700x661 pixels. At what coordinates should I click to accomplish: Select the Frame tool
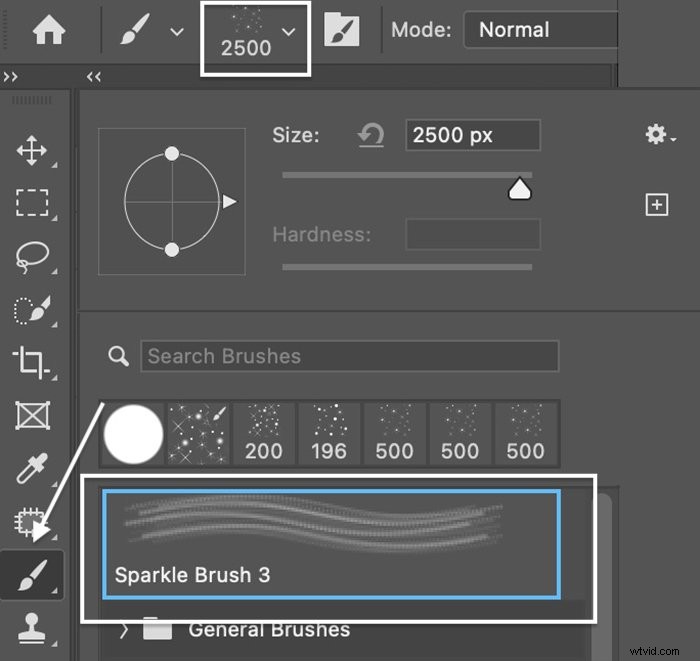[32, 416]
